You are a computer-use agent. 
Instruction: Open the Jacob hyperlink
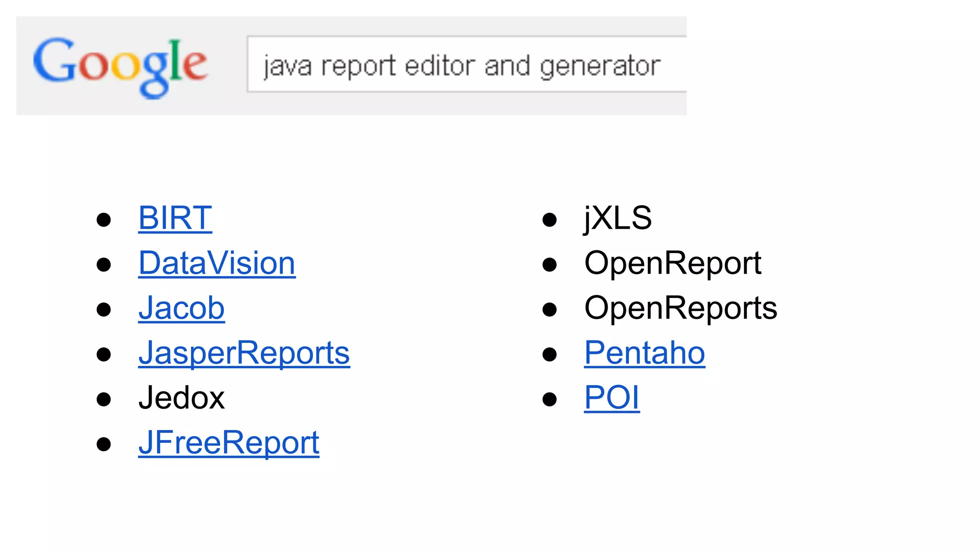pyautogui.click(x=181, y=308)
